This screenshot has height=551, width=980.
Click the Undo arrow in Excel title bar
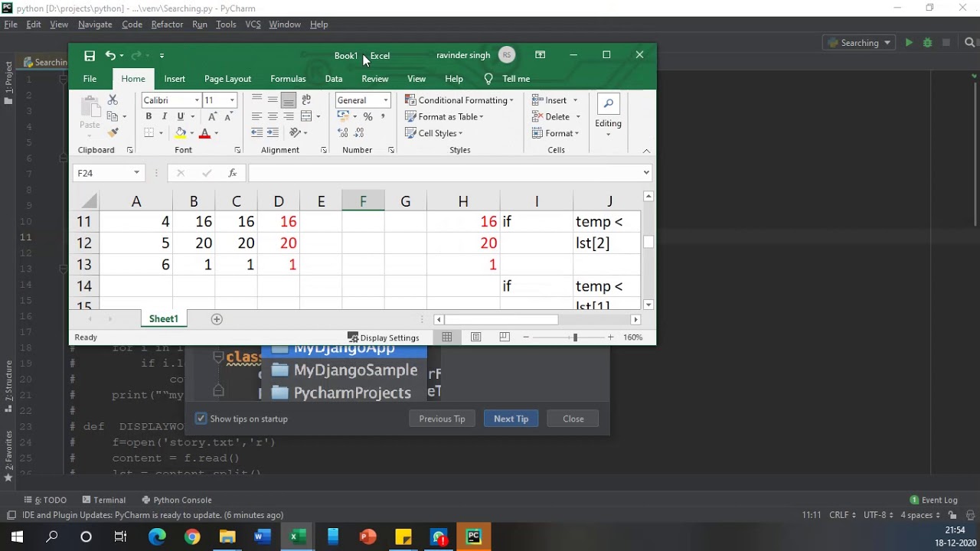pyautogui.click(x=110, y=55)
